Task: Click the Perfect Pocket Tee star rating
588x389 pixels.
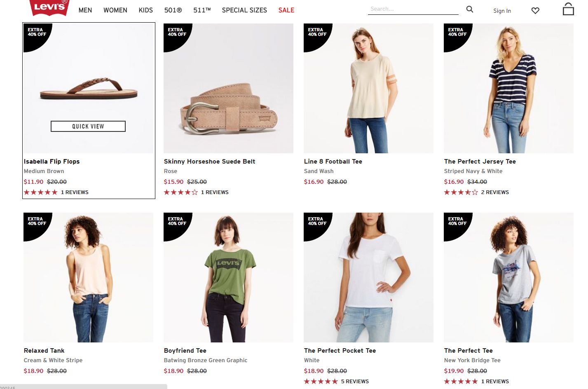Action: pyautogui.click(x=321, y=382)
